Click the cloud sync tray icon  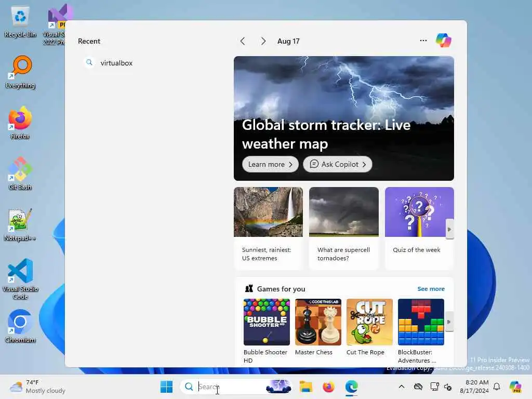(x=418, y=387)
